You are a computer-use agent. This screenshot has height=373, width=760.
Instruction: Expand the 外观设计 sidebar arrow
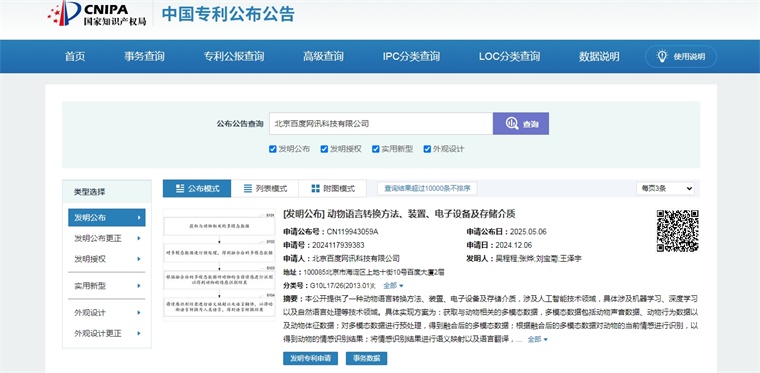(x=139, y=312)
